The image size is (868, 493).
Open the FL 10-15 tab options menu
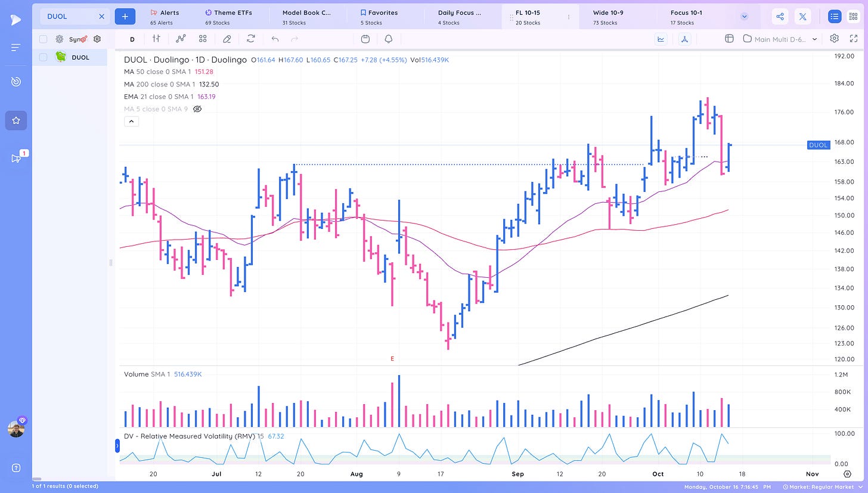tap(569, 17)
